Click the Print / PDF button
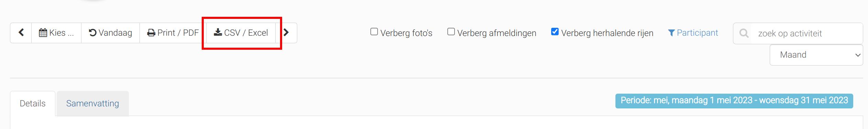Viewport: 868px width, 129px height. pyautogui.click(x=173, y=33)
